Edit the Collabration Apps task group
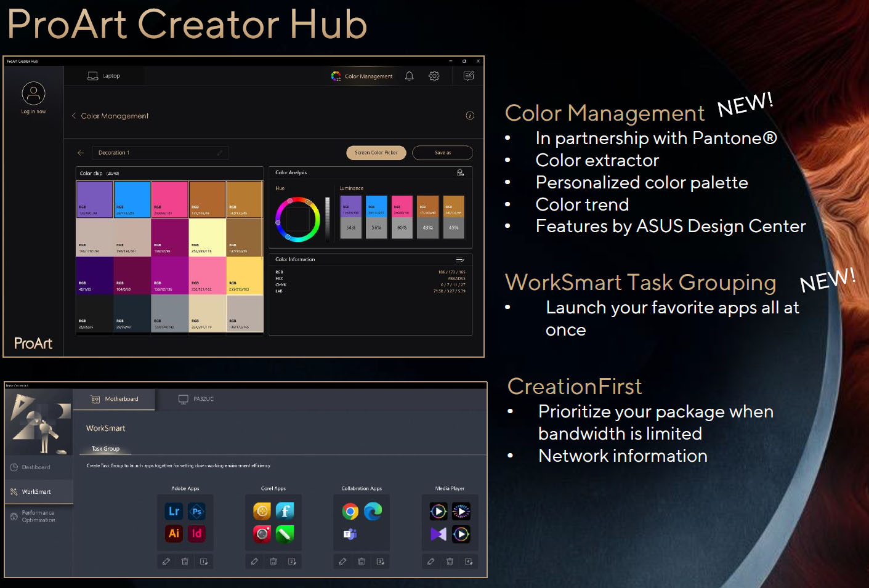The height and width of the screenshot is (588, 869). tap(342, 562)
